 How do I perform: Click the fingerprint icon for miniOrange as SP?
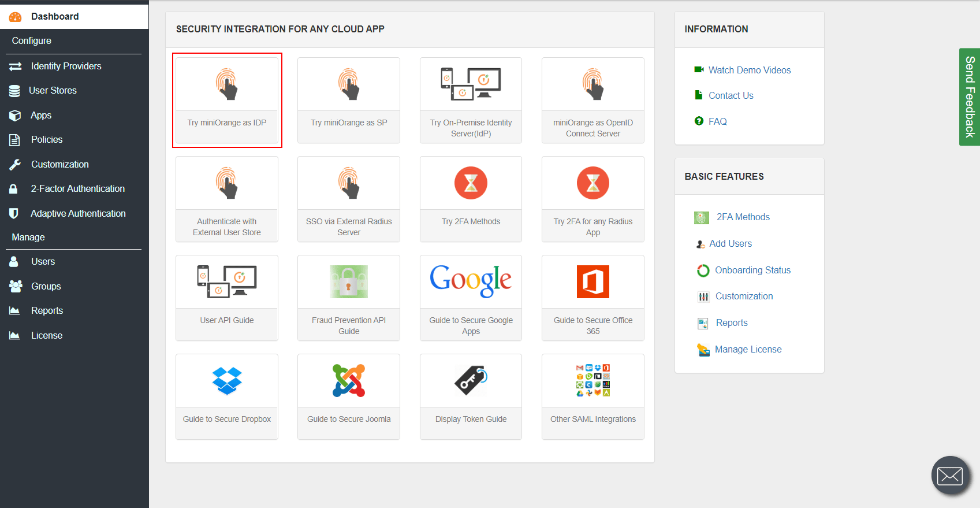tap(349, 84)
